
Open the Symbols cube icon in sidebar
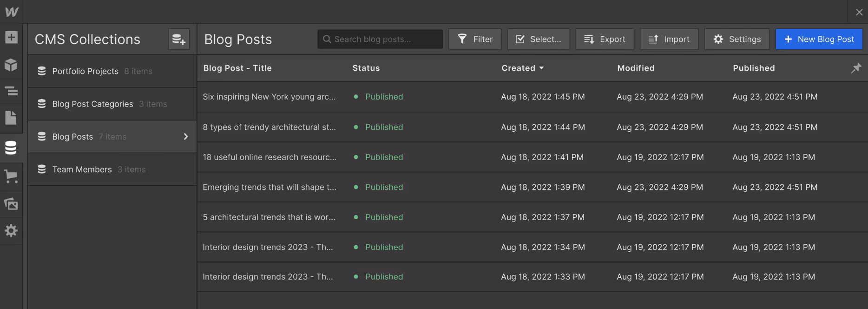11,65
